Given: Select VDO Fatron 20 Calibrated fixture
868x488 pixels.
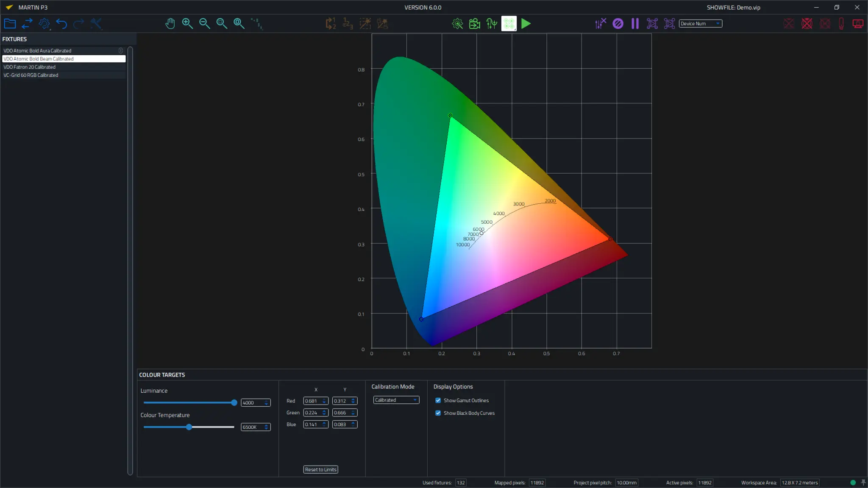Looking at the screenshot, I should point(30,67).
